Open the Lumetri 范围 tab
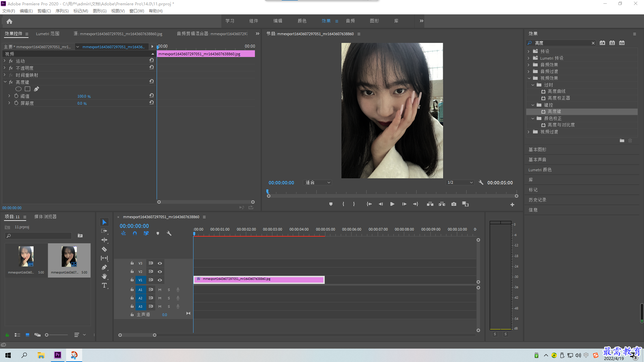Viewport: 644px width, 362px height. tap(48, 34)
